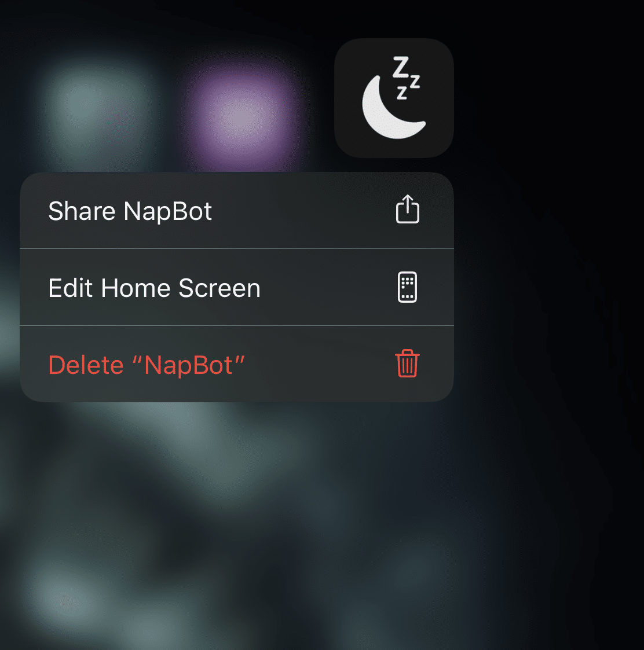Click the phone home screen grid icon
644x650 pixels.
coord(407,287)
